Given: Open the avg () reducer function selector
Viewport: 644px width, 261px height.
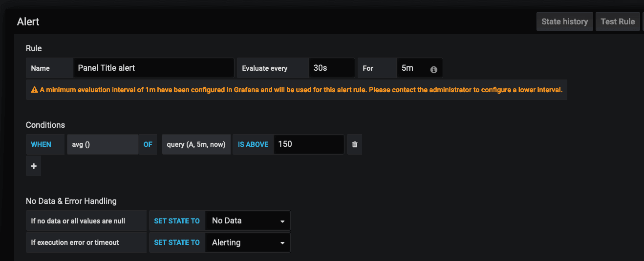Looking at the screenshot, I should (x=102, y=144).
